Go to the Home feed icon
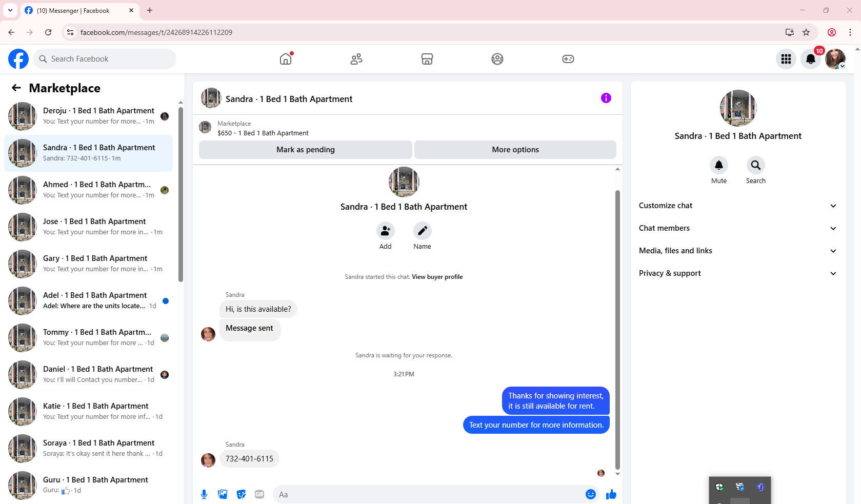This screenshot has width=861, height=504. [x=286, y=59]
